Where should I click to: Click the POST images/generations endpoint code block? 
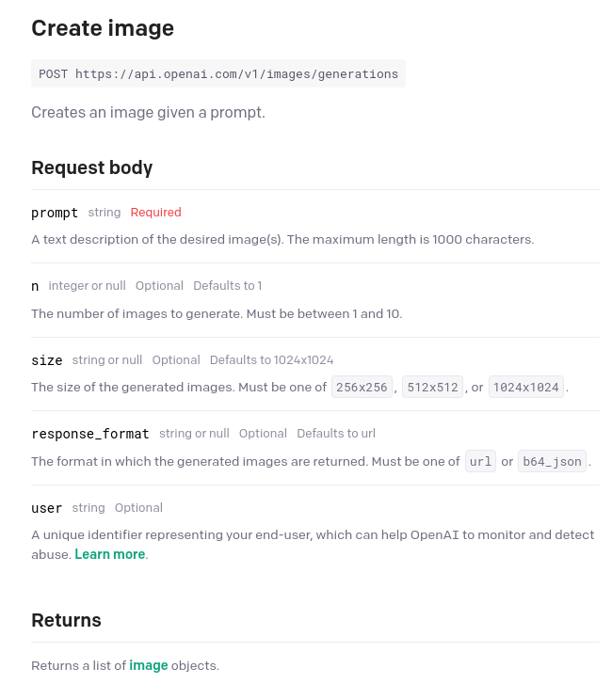pos(218,73)
